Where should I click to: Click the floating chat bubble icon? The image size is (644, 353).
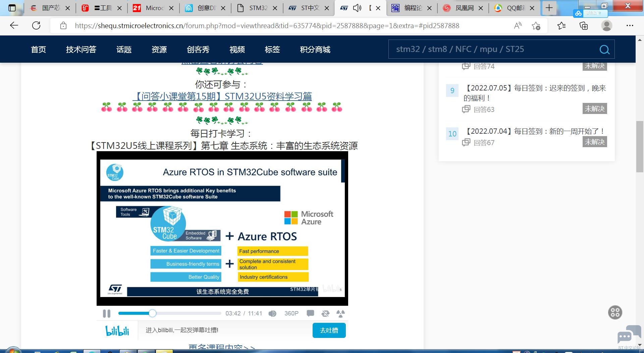pos(628,335)
